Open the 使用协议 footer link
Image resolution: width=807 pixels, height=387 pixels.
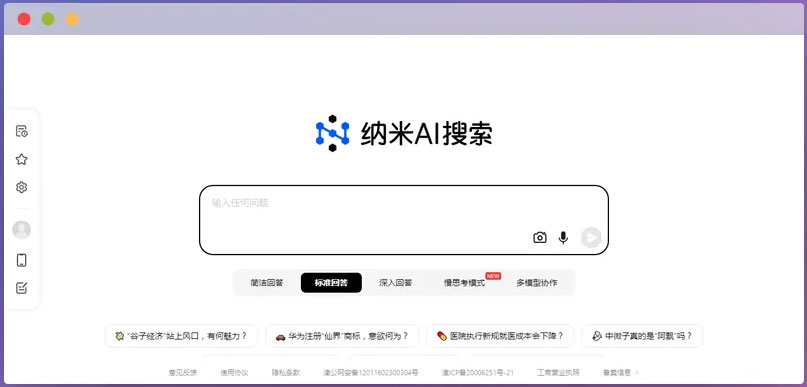click(234, 373)
